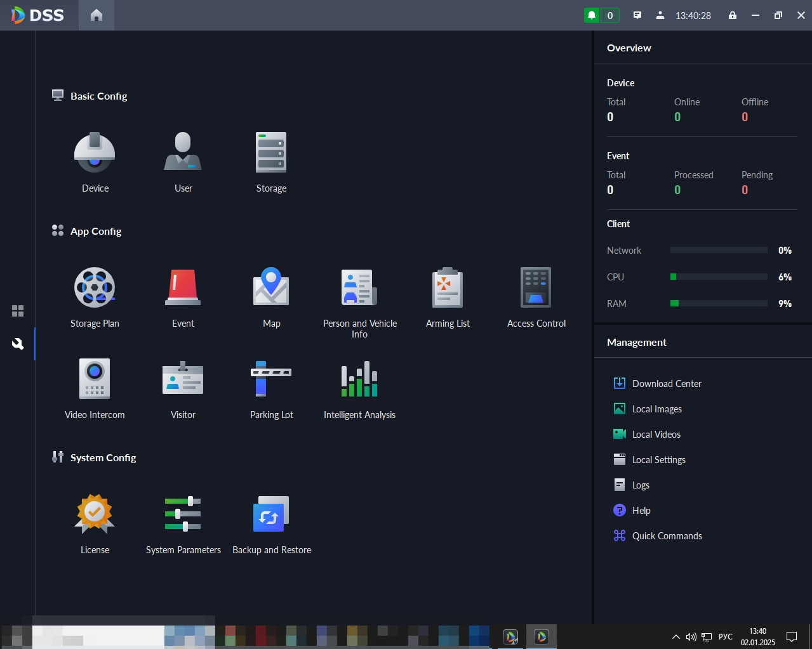This screenshot has height=649, width=812.
Task: Open Local Videos
Action: (647, 434)
